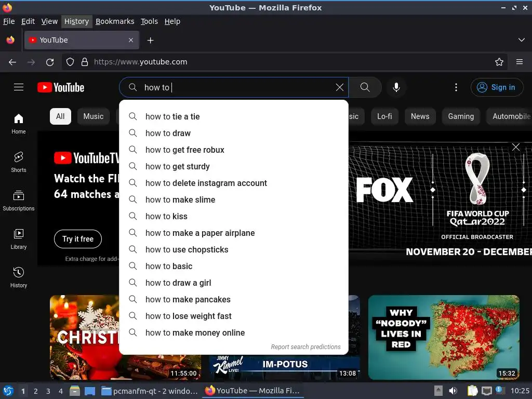The width and height of the screenshot is (532, 399).
Task: Open the LXQt application start menu
Action: click(x=8, y=391)
